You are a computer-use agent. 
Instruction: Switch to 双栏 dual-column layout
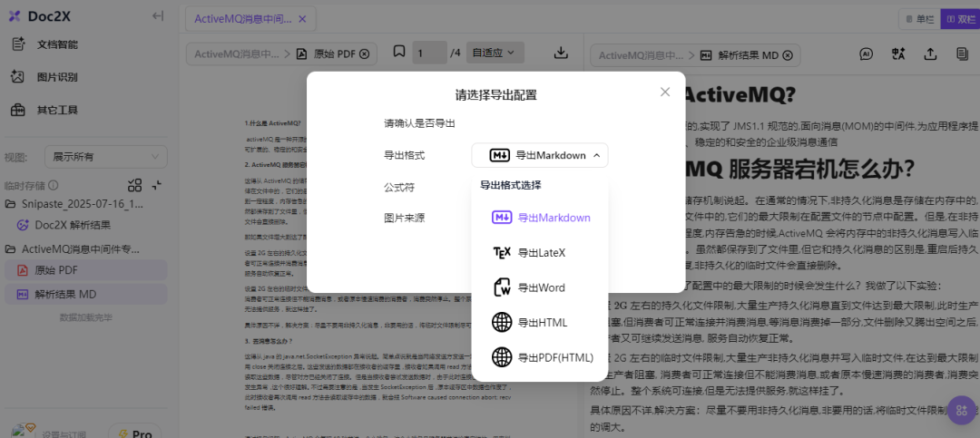(959, 19)
